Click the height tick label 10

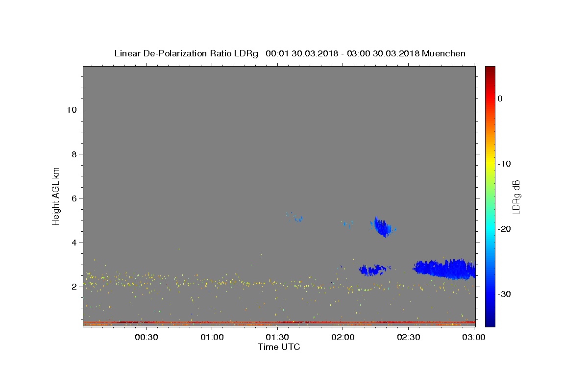72,110
